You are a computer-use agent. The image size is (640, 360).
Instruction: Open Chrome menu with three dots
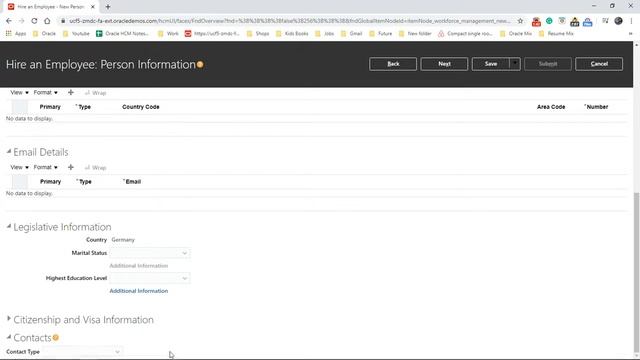[x=631, y=21]
